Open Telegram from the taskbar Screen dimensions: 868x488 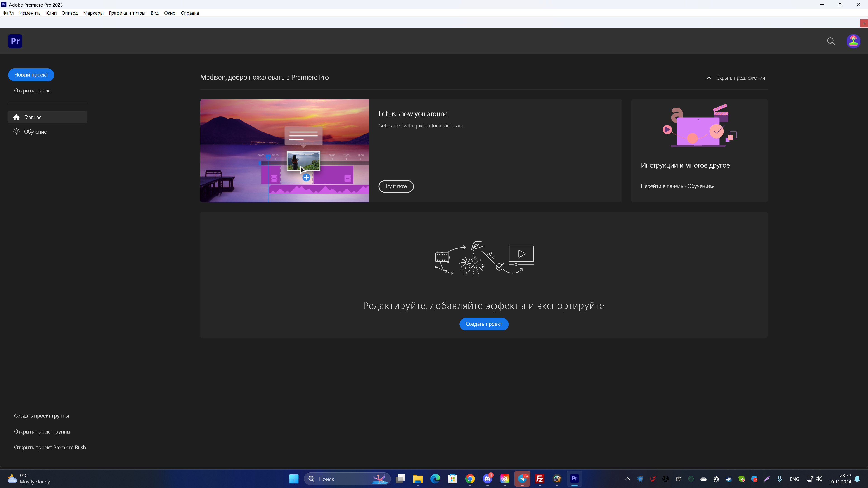[522, 479]
